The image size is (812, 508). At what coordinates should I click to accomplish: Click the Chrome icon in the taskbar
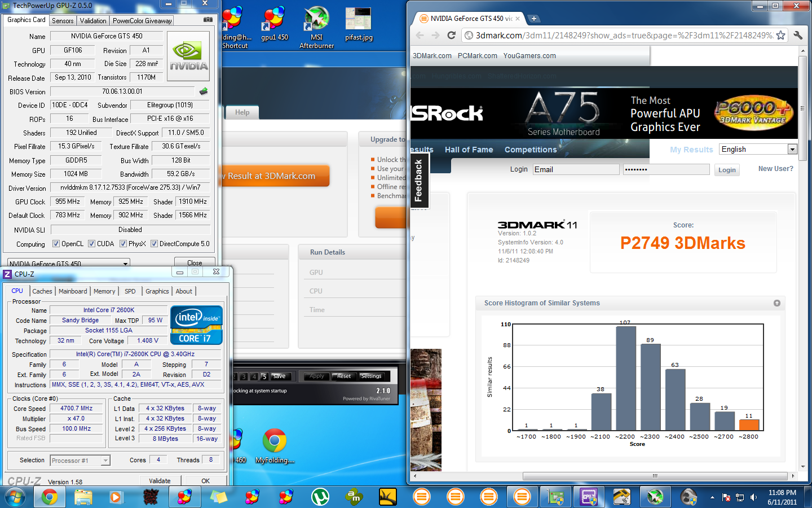pos(49,497)
